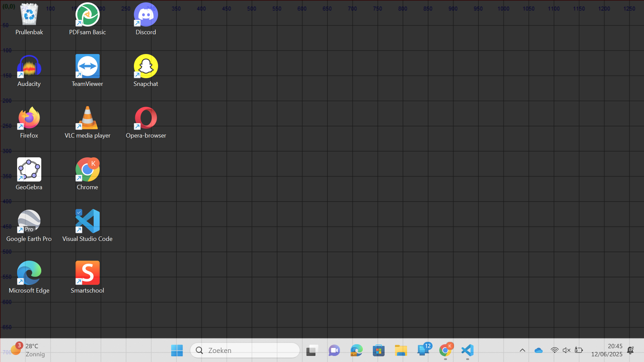
Task: Select the Smartschool desktop shortcut
Action: [x=87, y=277]
